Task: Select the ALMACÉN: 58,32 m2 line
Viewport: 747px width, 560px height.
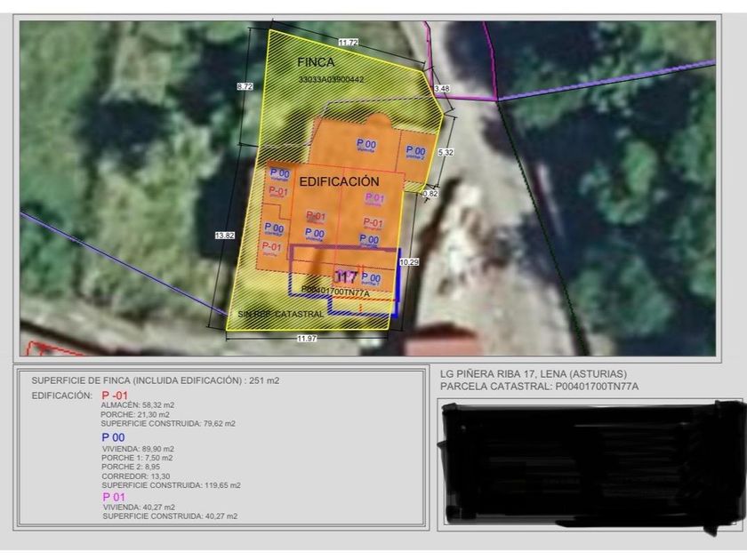Action: pyautogui.click(x=138, y=405)
